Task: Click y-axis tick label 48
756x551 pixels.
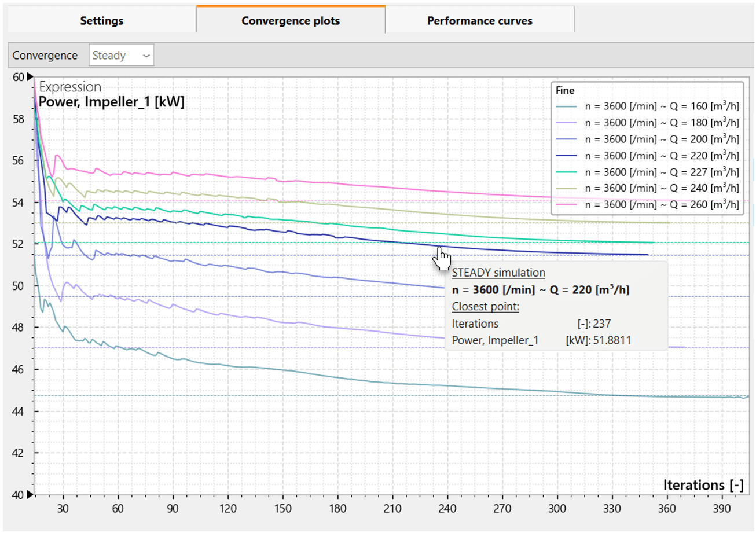Action: coord(19,328)
